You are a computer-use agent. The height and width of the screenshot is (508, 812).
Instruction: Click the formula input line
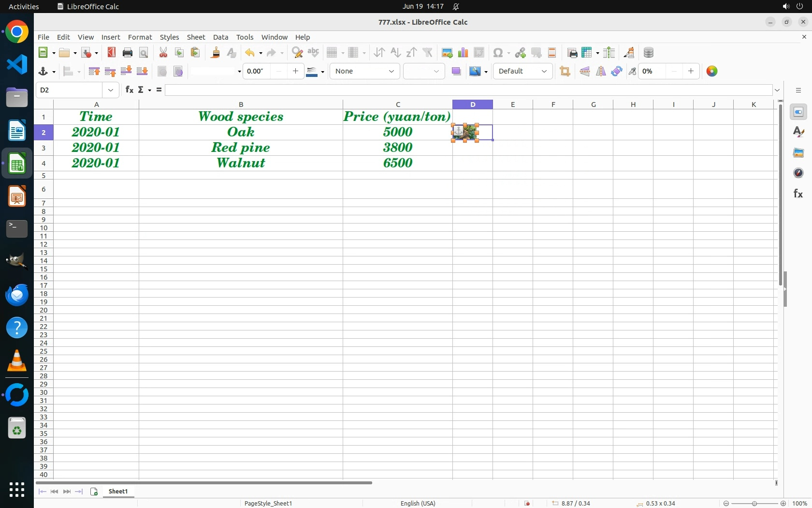tap(468, 90)
